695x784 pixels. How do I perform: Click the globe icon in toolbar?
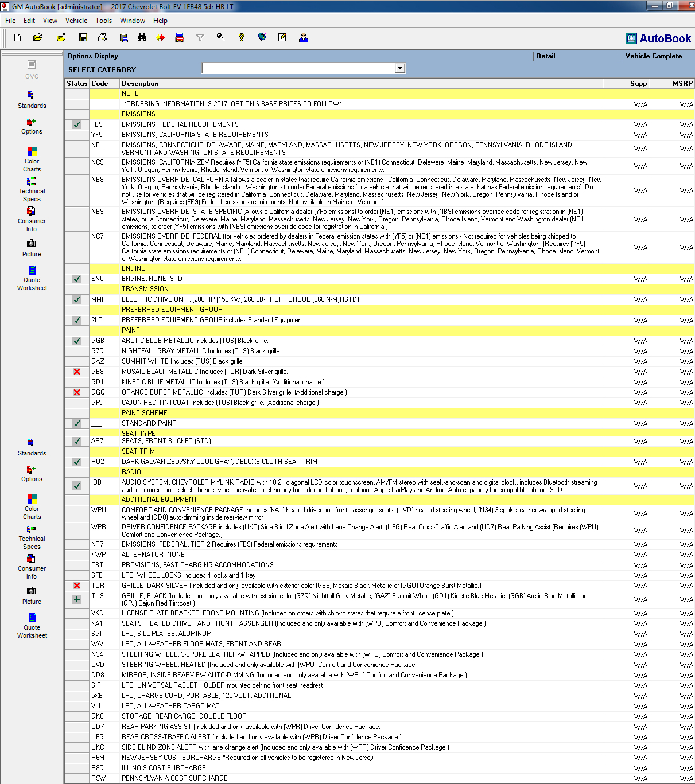262,38
